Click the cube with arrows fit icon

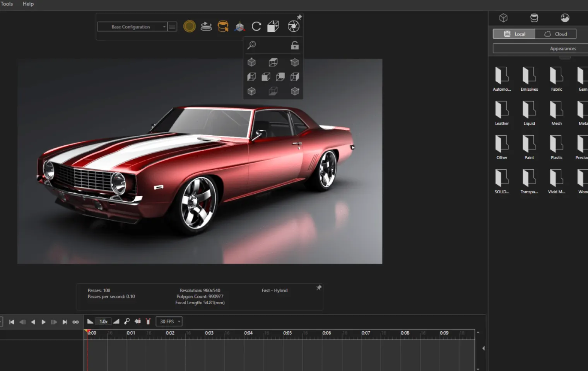tap(273, 26)
